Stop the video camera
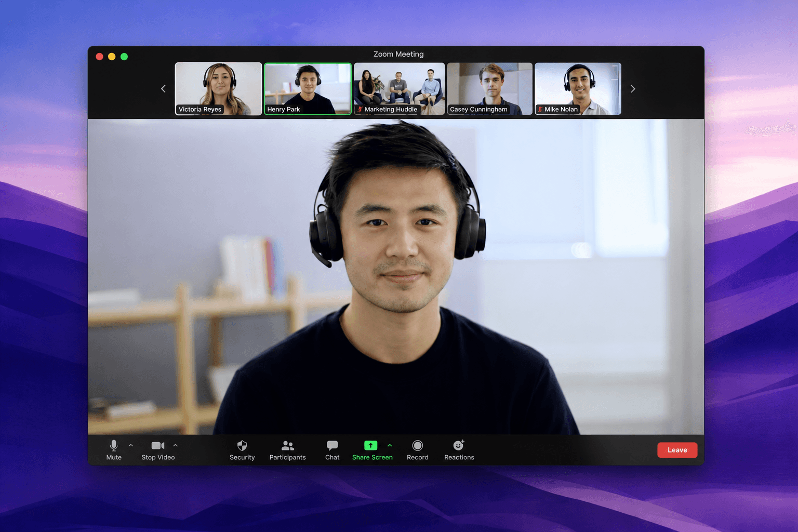Screen dimensions: 798x532 [x=158, y=450]
